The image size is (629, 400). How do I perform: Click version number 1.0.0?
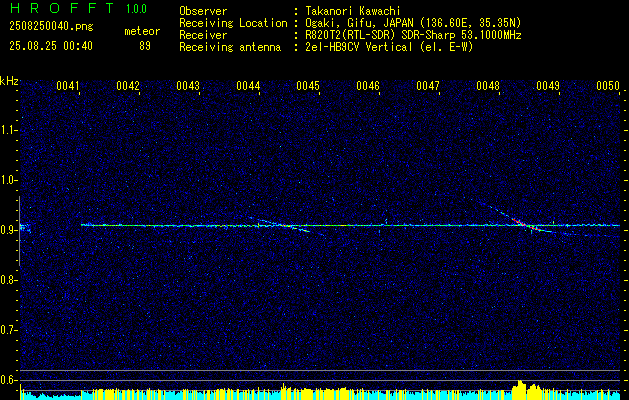point(136,9)
